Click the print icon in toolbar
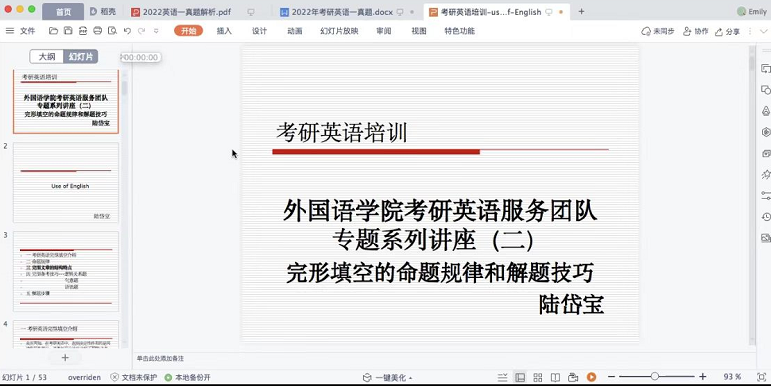Screen dimensions: 771x386 [x=97, y=31]
